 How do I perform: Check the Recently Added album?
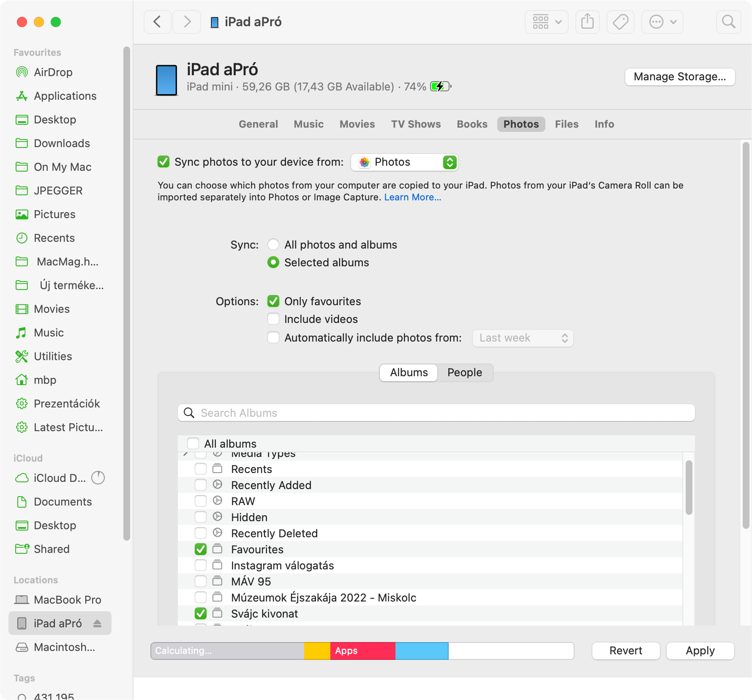[x=201, y=485]
